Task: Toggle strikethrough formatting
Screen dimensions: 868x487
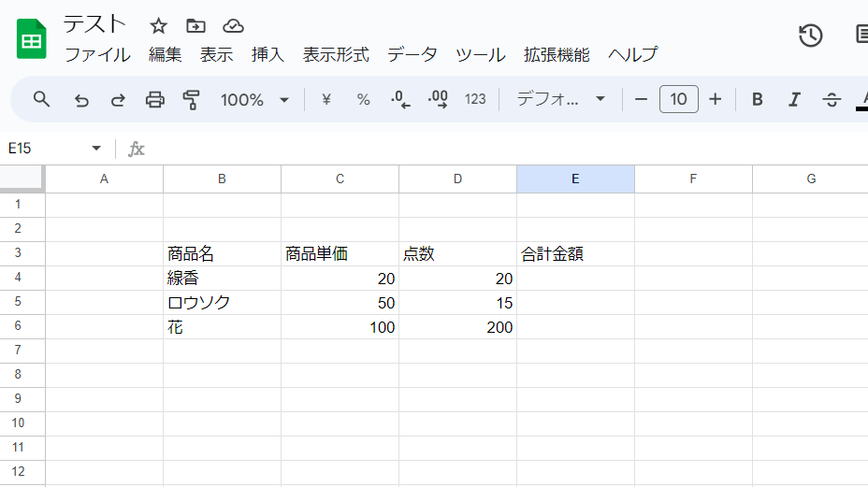Action: pyautogui.click(x=832, y=99)
